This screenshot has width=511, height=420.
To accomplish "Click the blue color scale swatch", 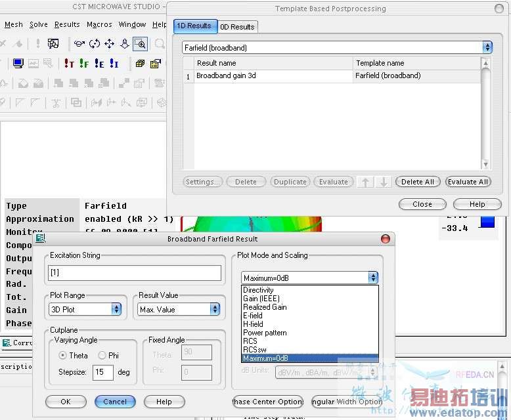I will tap(487, 222).
